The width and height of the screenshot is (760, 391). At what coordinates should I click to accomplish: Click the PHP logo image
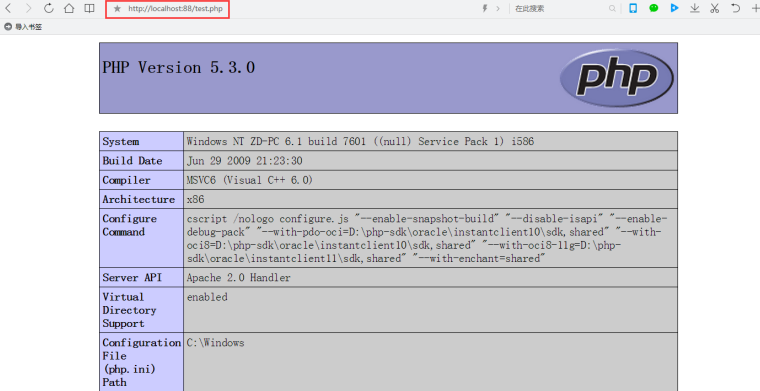click(x=617, y=78)
